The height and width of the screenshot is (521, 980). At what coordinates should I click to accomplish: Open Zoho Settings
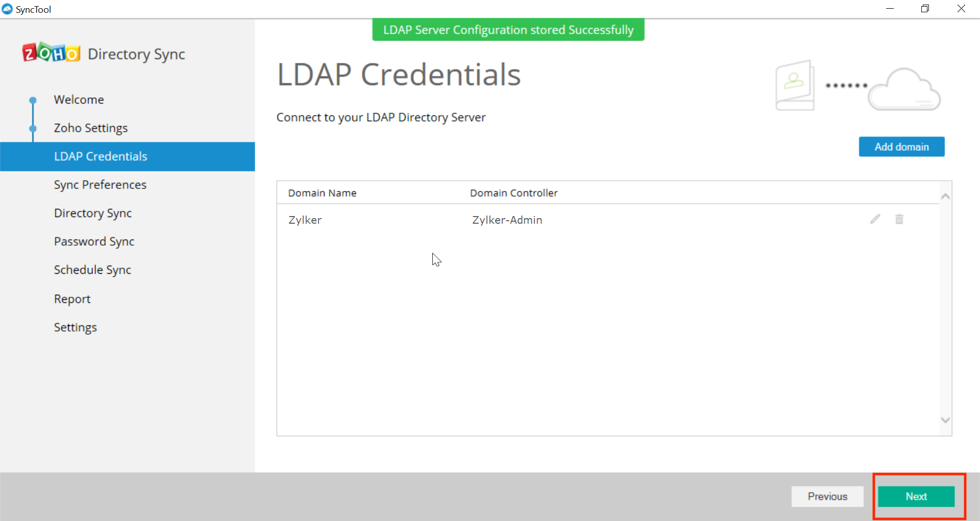tap(90, 128)
